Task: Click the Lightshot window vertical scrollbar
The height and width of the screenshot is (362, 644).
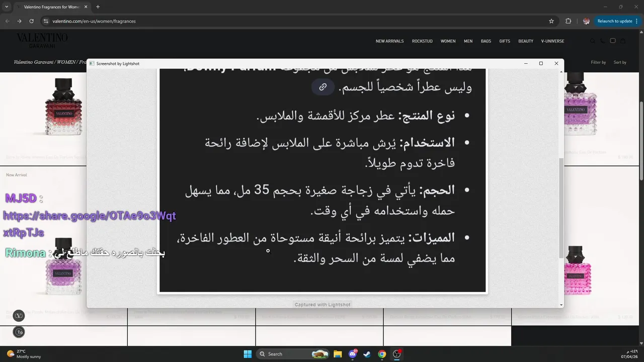Action: [x=561, y=208]
